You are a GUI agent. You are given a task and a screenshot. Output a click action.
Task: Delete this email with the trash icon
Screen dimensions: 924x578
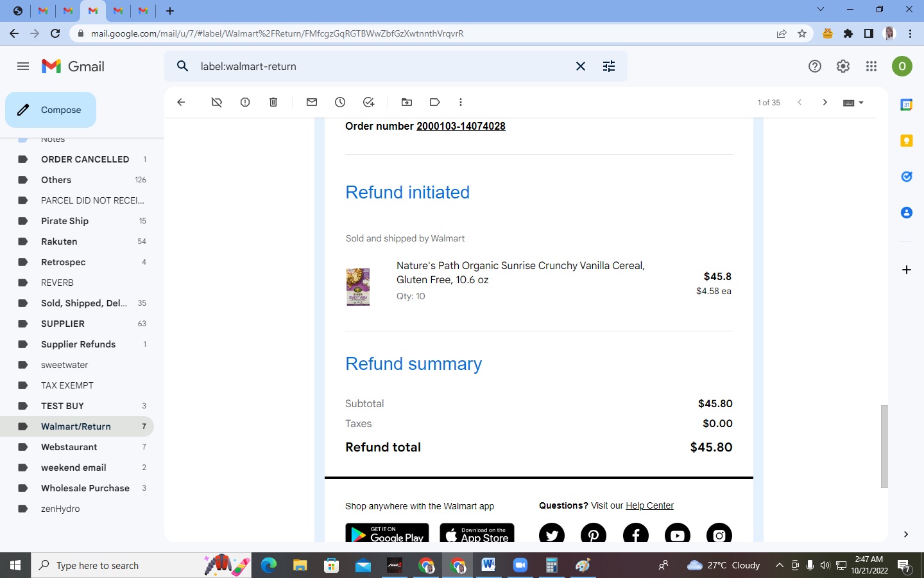pyautogui.click(x=273, y=102)
